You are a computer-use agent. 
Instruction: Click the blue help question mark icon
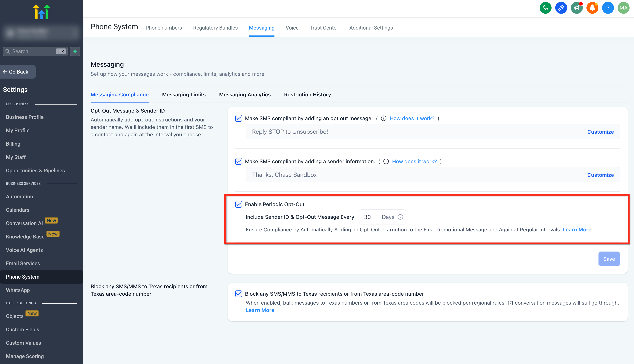[608, 8]
